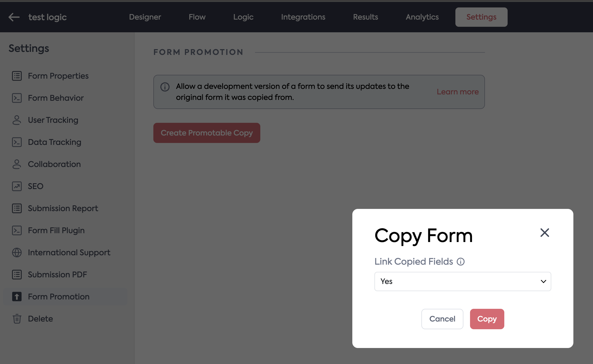Click the User Tracking person icon
This screenshot has width=593, height=364.
pos(17,120)
